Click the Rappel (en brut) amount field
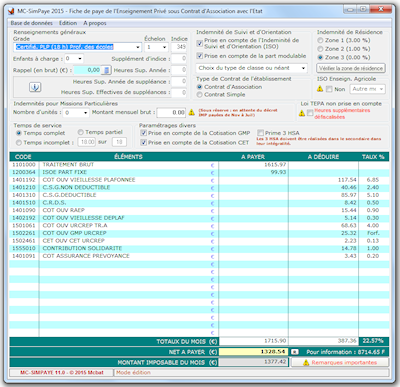This screenshot has height=387, width=400. click(88, 70)
